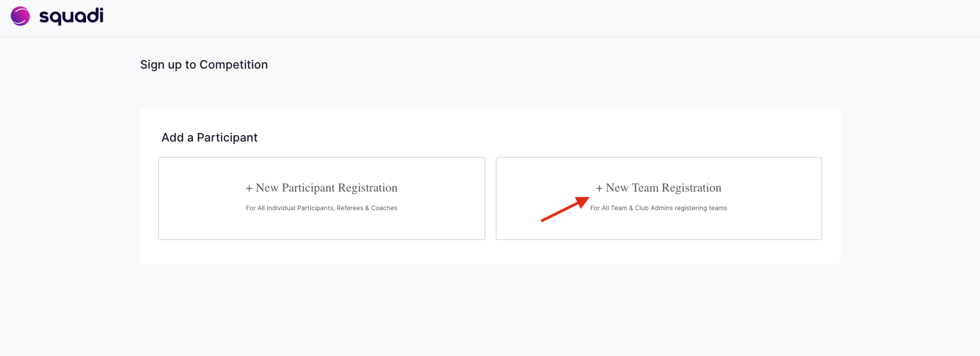The image size is (980, 356).
Task: Click the plus icon before New Participant Registration
Action: point(249,188)
